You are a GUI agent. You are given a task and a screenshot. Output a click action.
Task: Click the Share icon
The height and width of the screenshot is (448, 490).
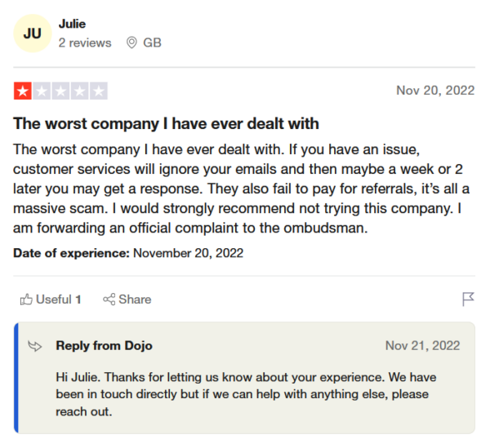point(109,299)
